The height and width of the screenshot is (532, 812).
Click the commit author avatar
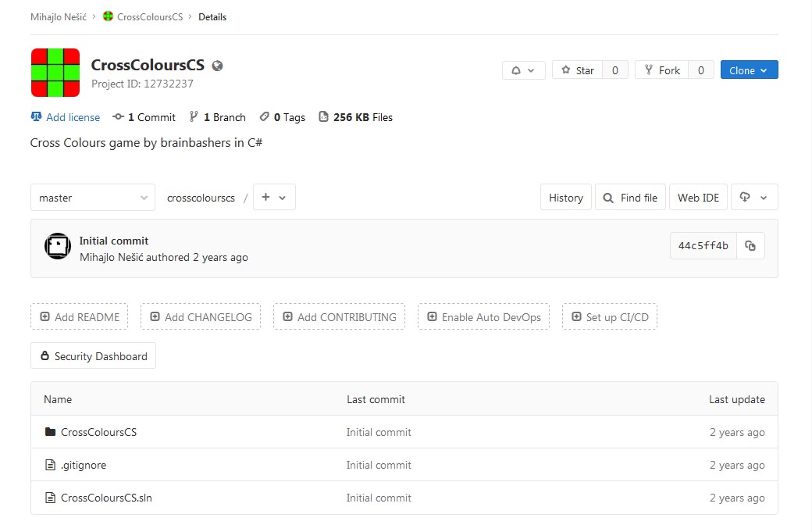pyautogui.click(x=58, y=247)
